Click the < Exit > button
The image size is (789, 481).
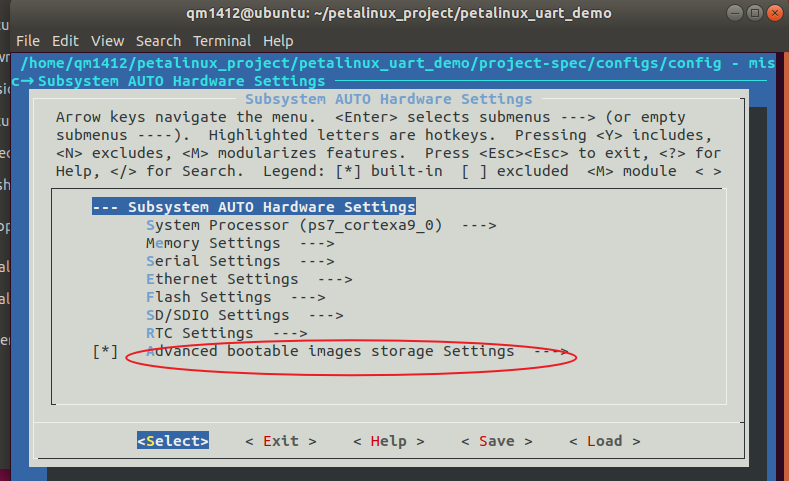pos(281,441)
